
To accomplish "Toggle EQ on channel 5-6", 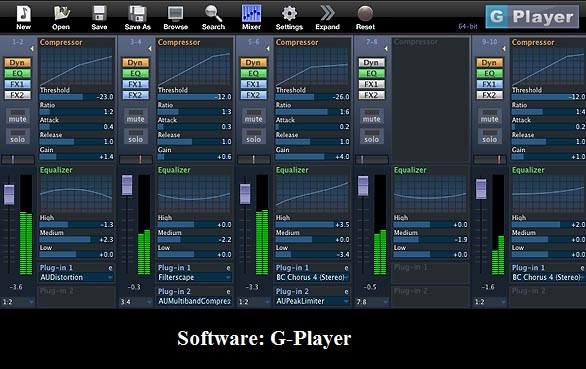I will [253, 73].
